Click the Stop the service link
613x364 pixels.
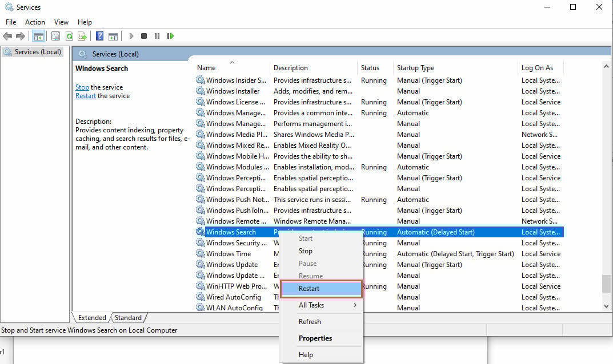tap(82, 87)
